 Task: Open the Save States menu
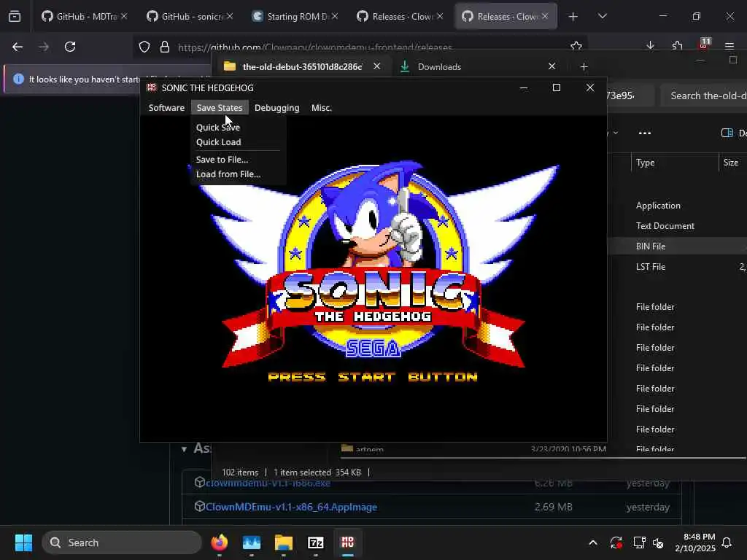(x=219, y=108)
